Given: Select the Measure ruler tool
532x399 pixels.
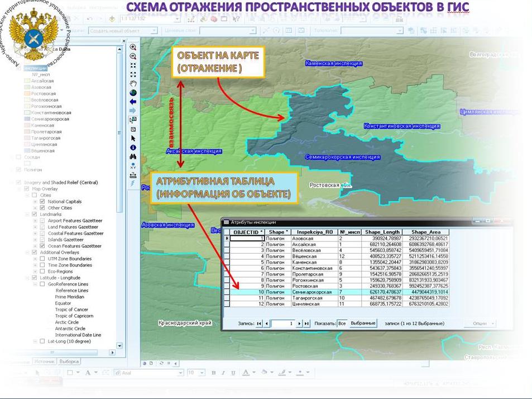Looking at the screenshot, I should (x=133, y=175).
